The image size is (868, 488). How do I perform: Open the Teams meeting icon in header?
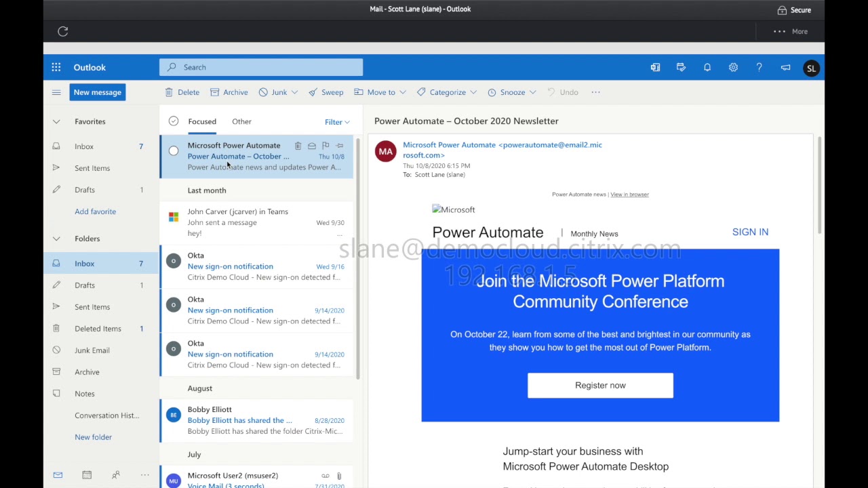[655, 68]
